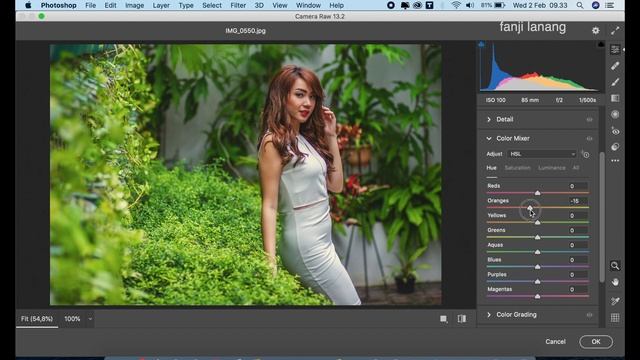The image size is (640, 360).
Task: Open the zoom level dropdown arrow
Action: click(90, 319)
